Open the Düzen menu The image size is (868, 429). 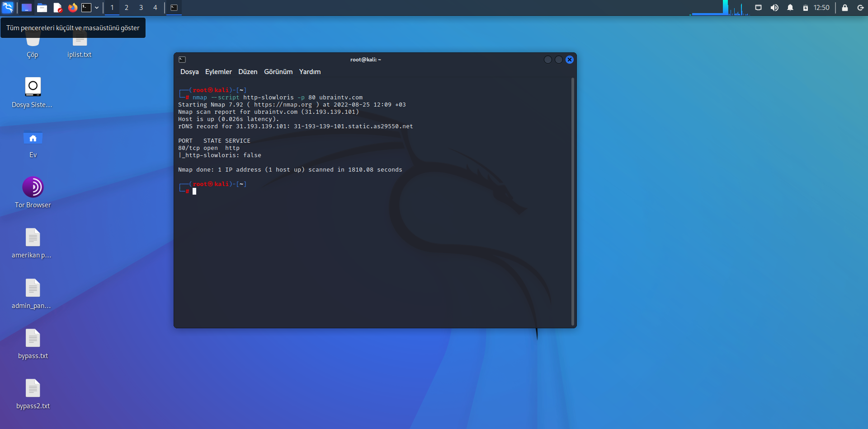pos(248,72)
